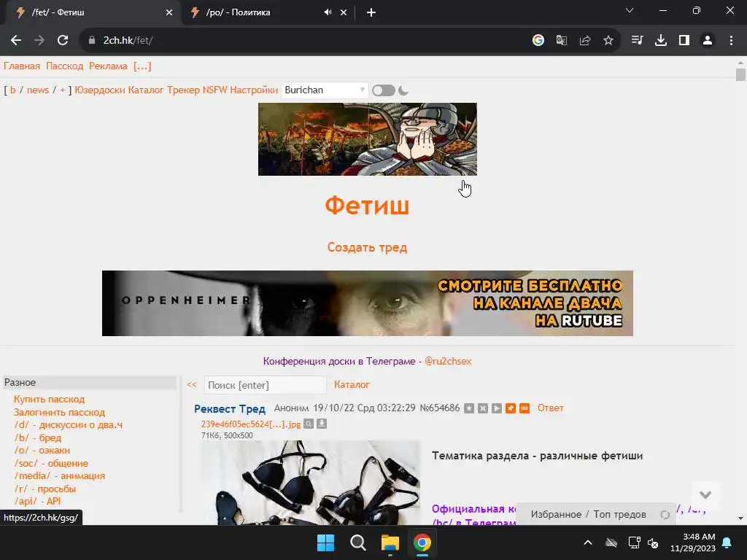This screenshot has height=560, width=747.
Task: Click the board header banner image
Action: click(x=368, y=139)
